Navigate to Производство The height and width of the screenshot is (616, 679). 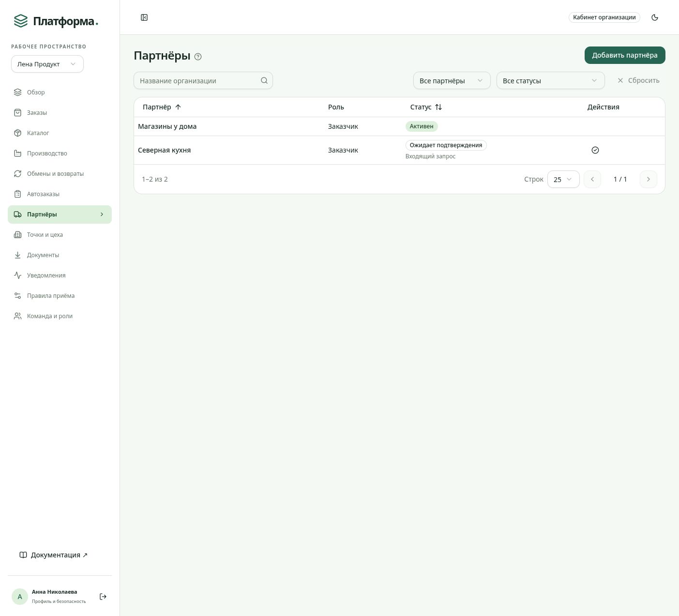pos(60,153)
